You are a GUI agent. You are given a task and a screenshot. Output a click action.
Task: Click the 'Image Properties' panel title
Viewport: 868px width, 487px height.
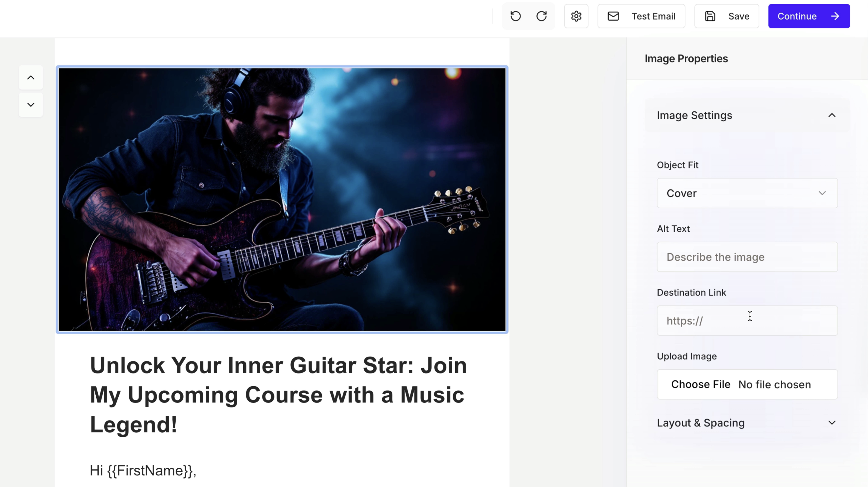tap(686, 59)
